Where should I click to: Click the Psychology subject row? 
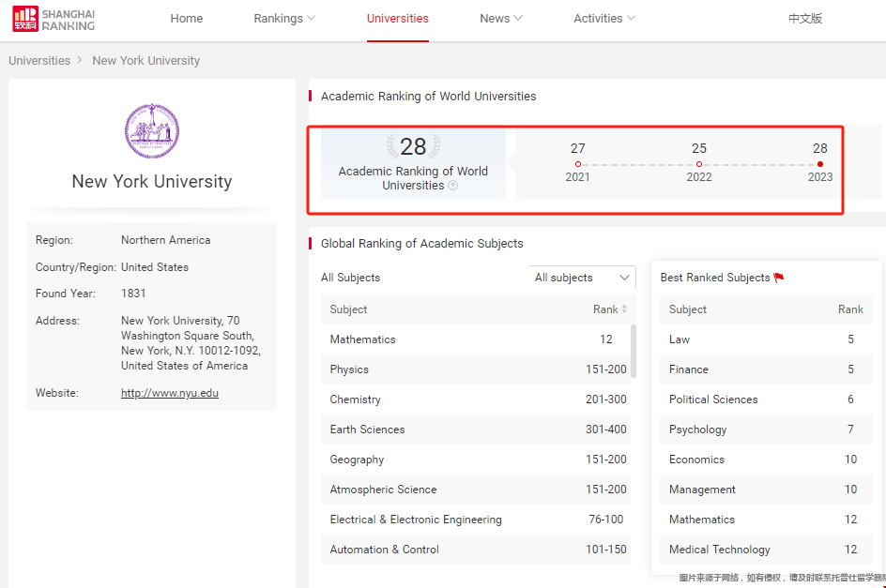pos(766,430)
